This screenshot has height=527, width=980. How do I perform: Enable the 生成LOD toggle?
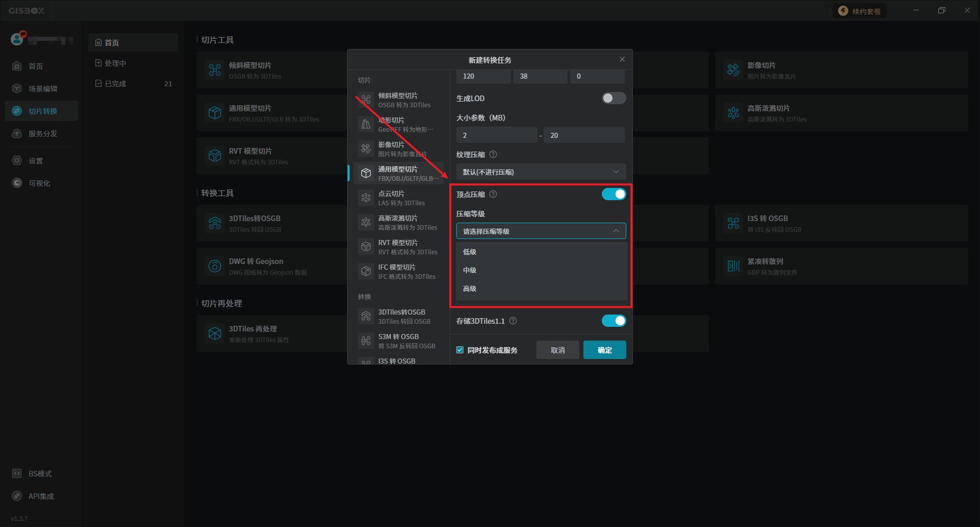point(613,98)
